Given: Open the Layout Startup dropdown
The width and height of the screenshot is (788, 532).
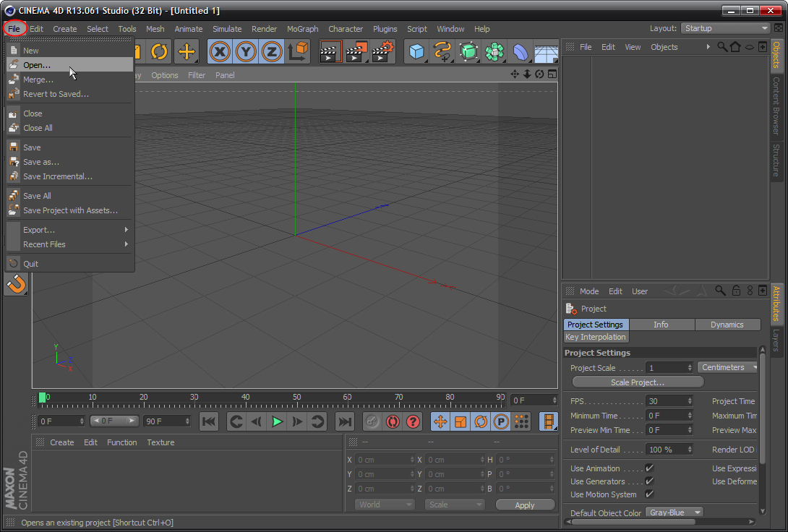Looking at the screenshot, I should [726, 28].
